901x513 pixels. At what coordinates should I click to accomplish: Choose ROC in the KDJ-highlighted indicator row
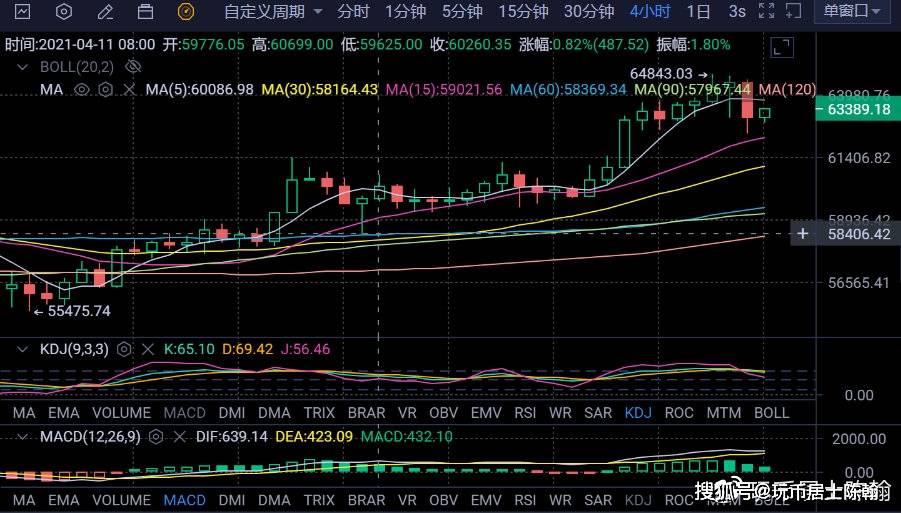click(x=679, y=413)
